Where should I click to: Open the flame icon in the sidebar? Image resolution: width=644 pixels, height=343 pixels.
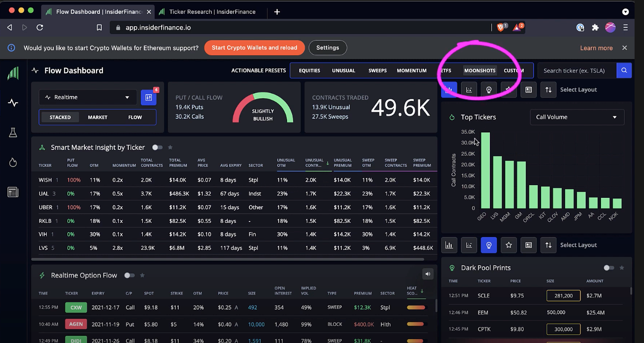[13, 163]
